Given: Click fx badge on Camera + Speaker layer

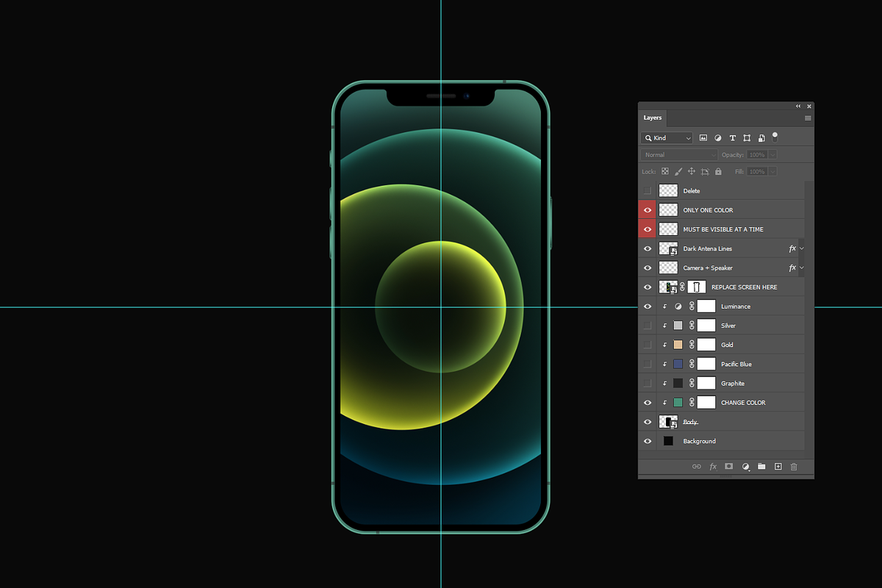Looking at the screenshot, I should (792, 268).
